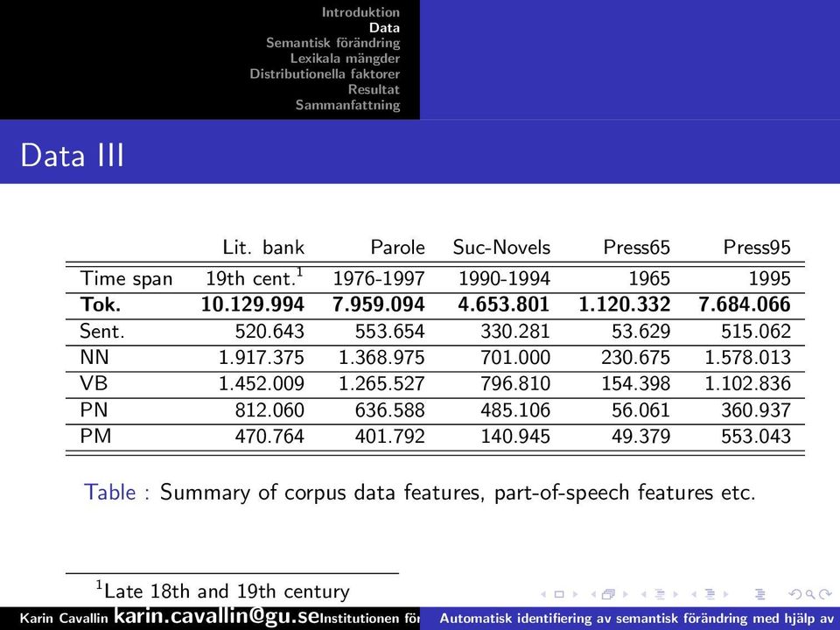
Task: Click the PN value '56.061'
Action: 640,409
